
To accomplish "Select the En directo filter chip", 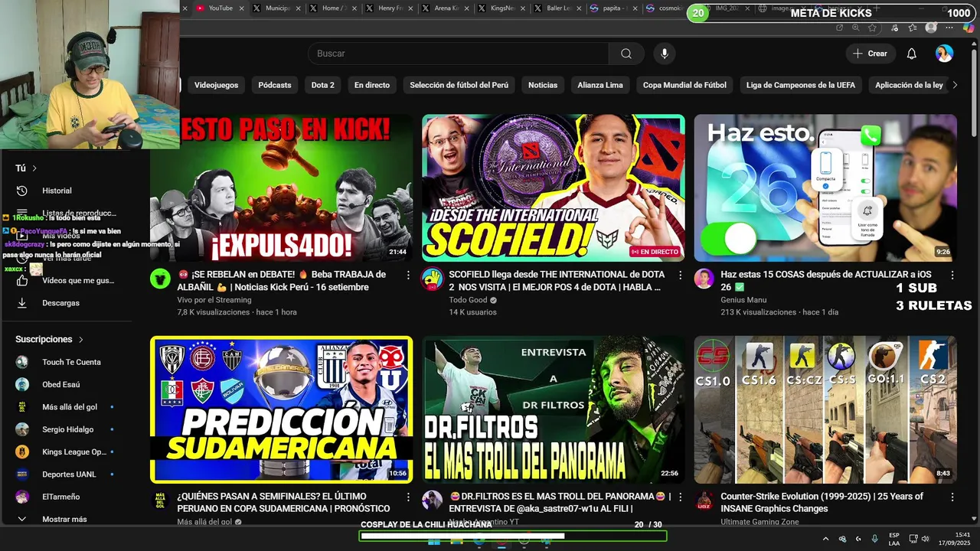I will point(372,85).
